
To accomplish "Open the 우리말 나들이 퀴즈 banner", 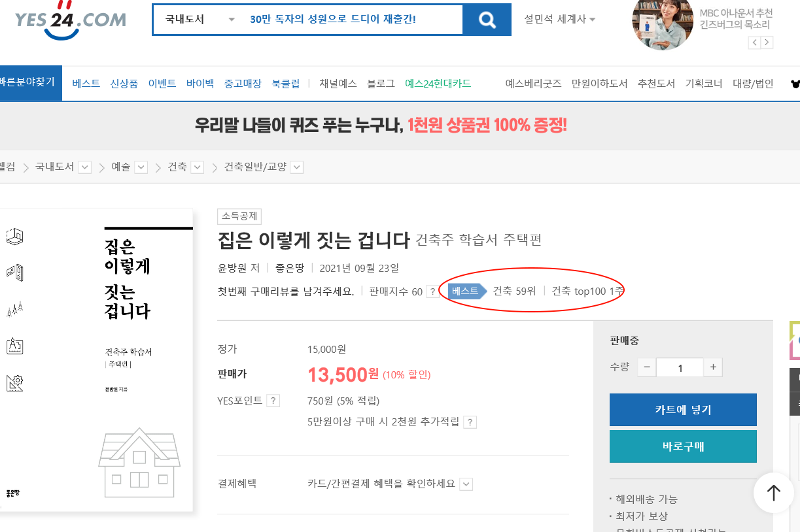I will 381,125.
